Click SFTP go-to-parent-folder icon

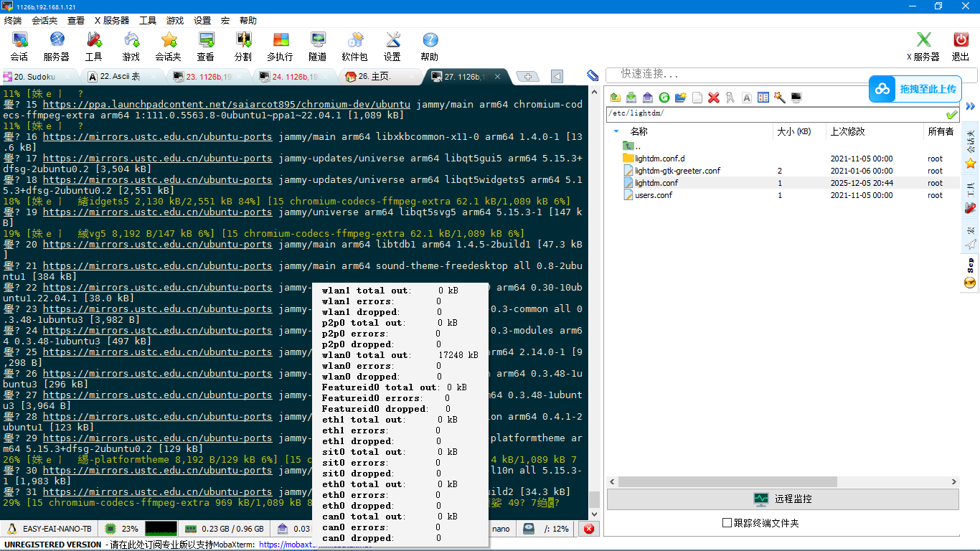pos(616,98)
